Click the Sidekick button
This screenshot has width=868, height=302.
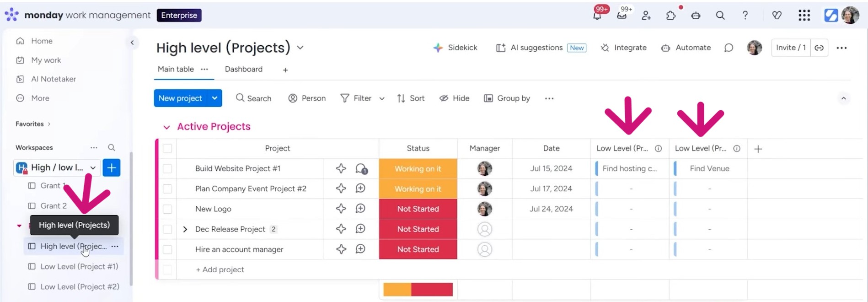[x=455, y=48]
